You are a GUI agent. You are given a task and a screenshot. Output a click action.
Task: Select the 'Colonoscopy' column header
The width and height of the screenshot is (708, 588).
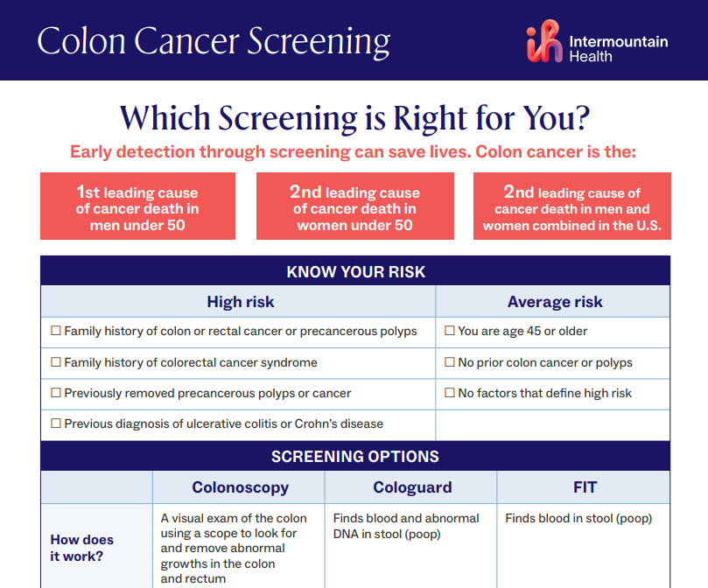(240, 487)
